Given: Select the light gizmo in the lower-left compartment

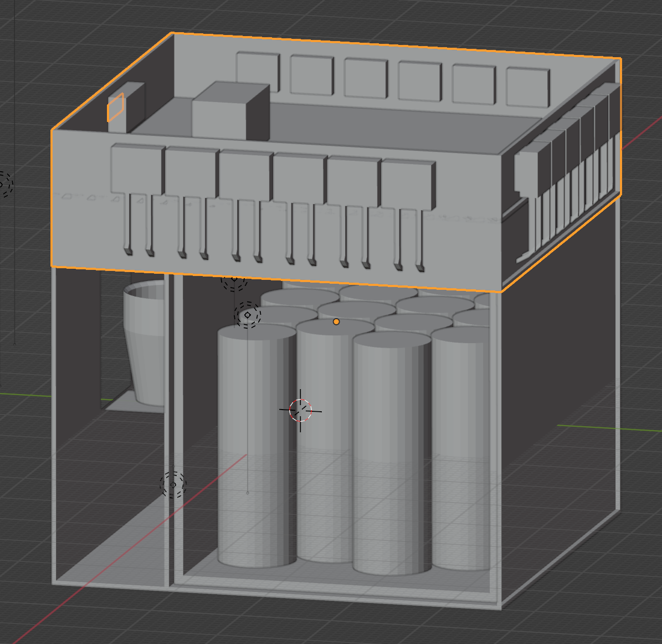Looking at the screenshot, I should tap(173, 484).
